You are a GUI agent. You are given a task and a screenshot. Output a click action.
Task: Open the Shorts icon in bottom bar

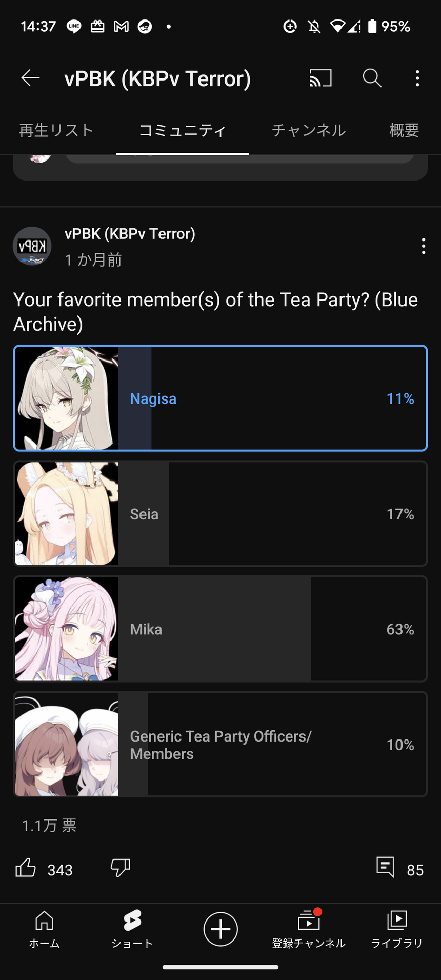point(132,928)
